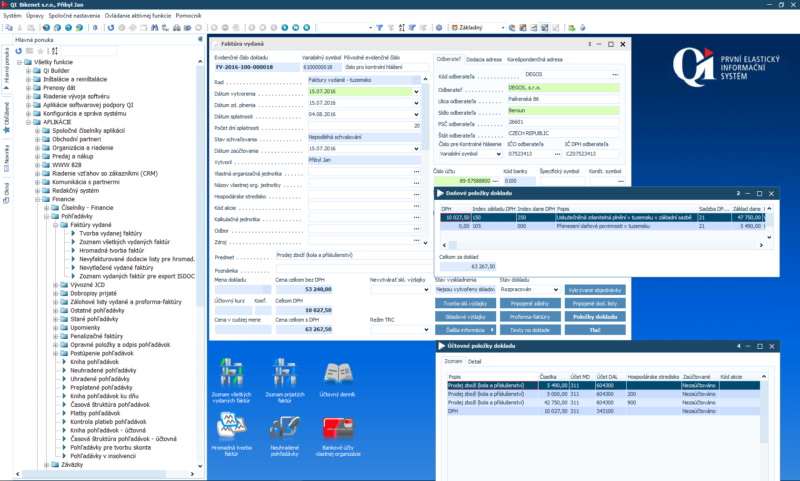The height and width of the screenshot is (481, 800).
Task: Open the Účtovný denník desktop icon
Action: pos(337,380)
